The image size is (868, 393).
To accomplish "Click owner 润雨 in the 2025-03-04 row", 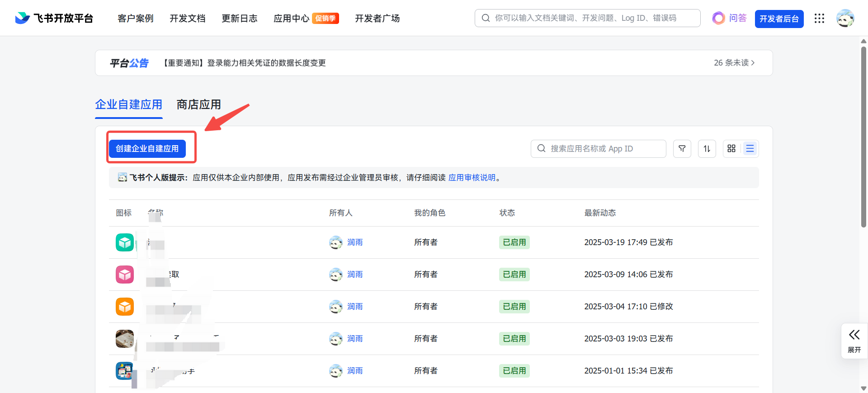I will click(x=355, y=307).
